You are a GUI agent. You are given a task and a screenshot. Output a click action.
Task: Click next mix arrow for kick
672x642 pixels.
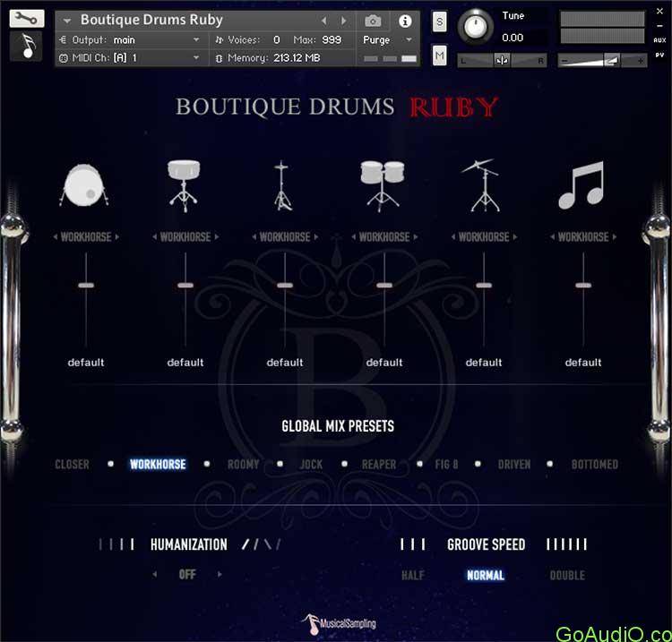click(117, 237)
